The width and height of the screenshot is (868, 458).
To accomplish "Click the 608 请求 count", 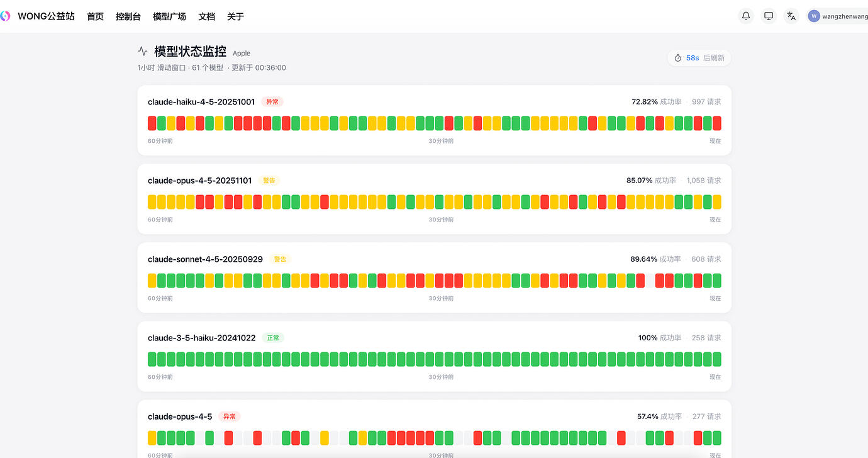I will tap(706, 259).
